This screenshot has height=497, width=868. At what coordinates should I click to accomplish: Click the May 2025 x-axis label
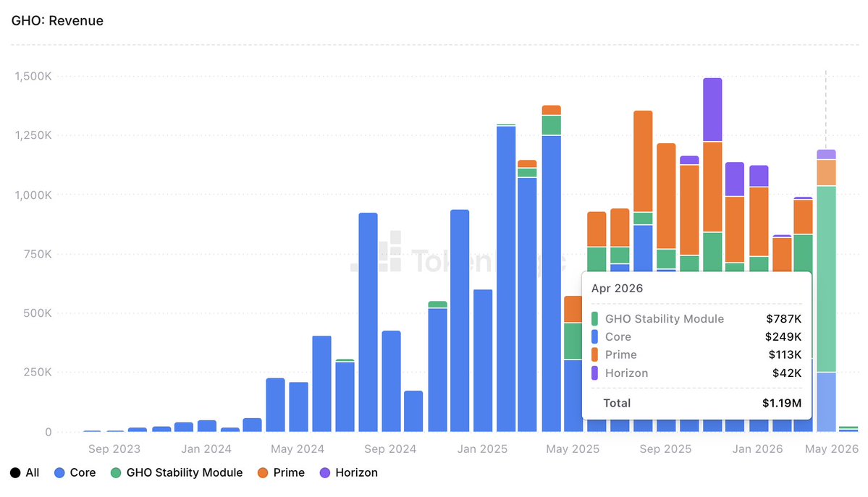point(573,449)
